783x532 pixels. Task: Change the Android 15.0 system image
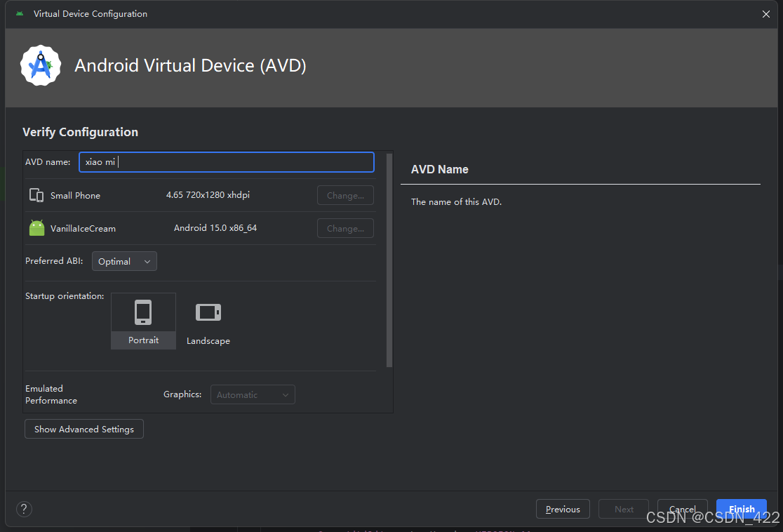tap(344, 227)
